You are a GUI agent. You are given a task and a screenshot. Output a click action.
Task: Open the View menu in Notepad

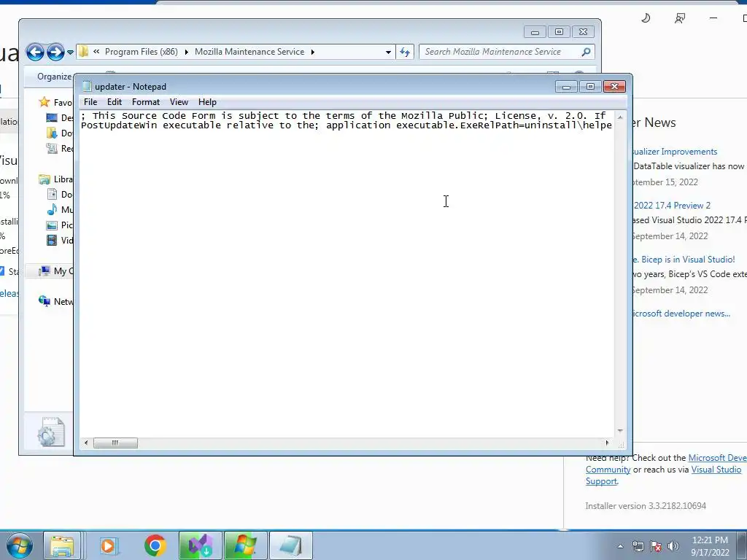pyautogui.click(x=179, y=102)
